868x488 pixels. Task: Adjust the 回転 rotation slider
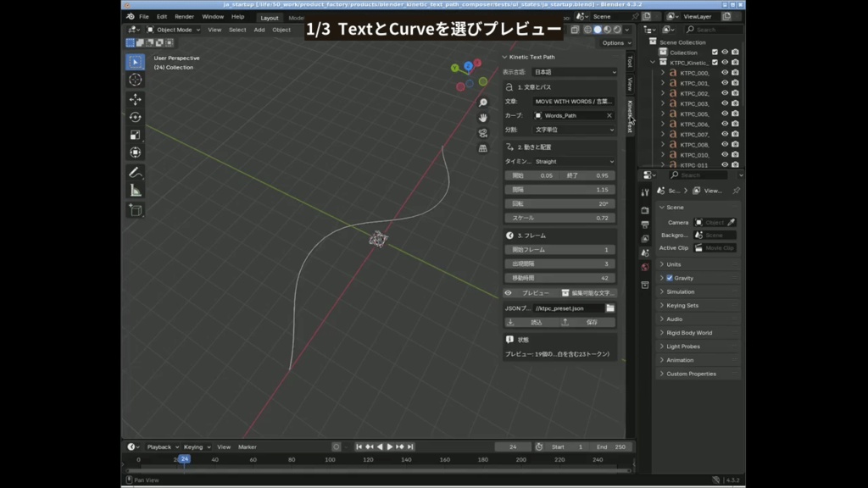tap(559, 203)
